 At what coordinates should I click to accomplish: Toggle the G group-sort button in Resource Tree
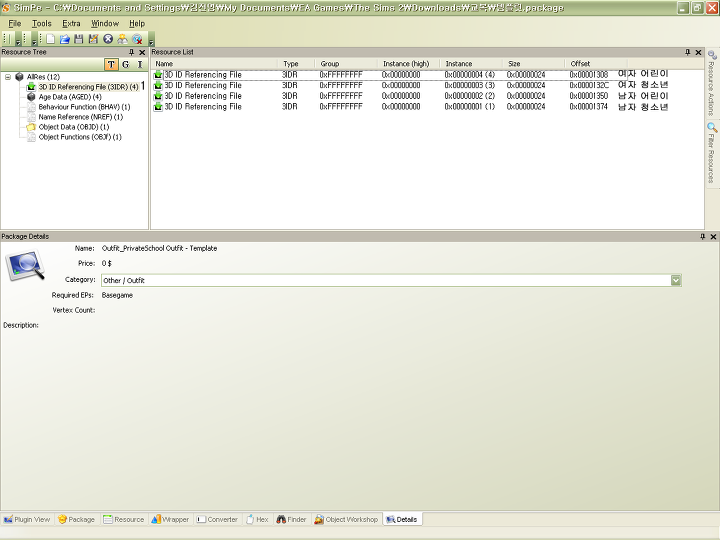pyautogui.click(x=126, y=64)
